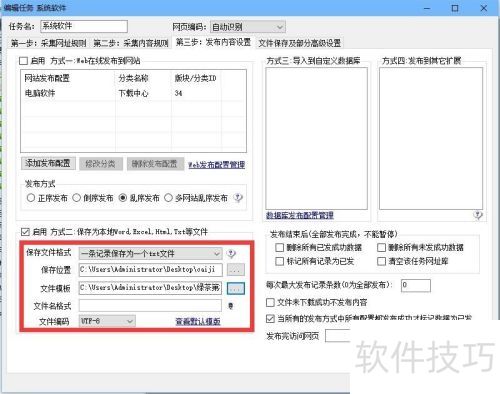Image resolution: width=500 pixels, height=394 pixels.
Task: Toggle 当所有的发布方式 标记数据为已发 checkbox
Action: 270,318
